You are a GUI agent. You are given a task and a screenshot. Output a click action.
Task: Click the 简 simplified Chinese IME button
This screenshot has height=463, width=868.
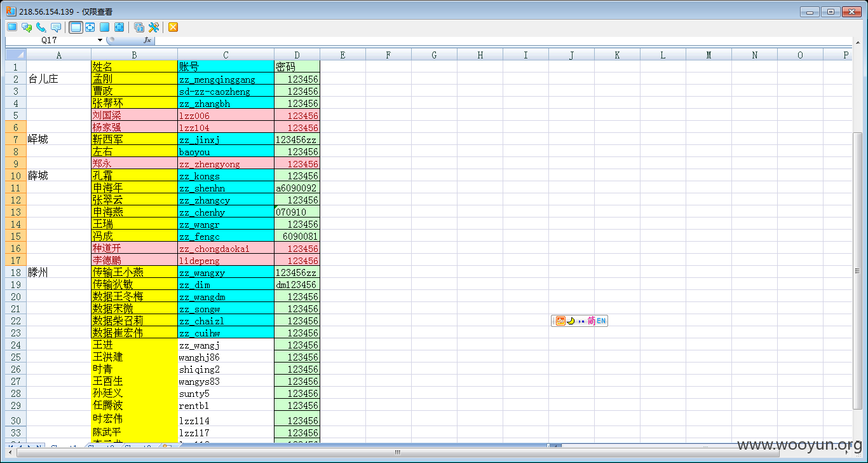pos(591,321)
